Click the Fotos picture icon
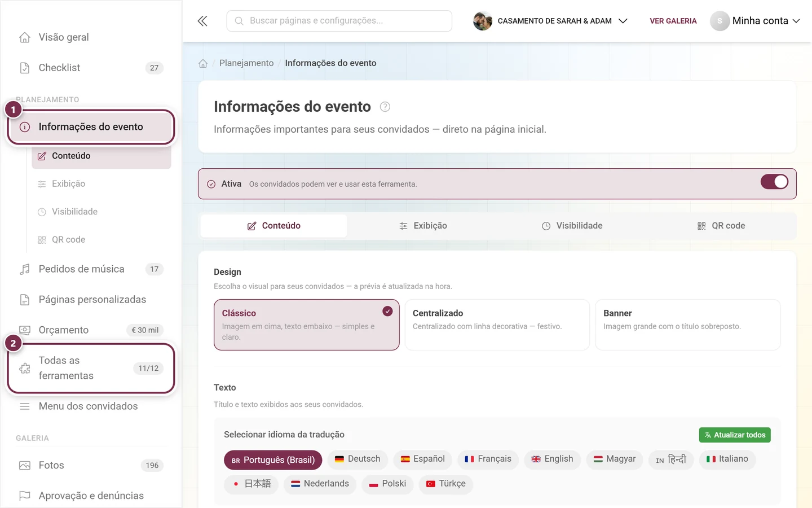Image resolution: width=812 pixels, height=508 pixels. pyautogui.click(x=25, y=466)
